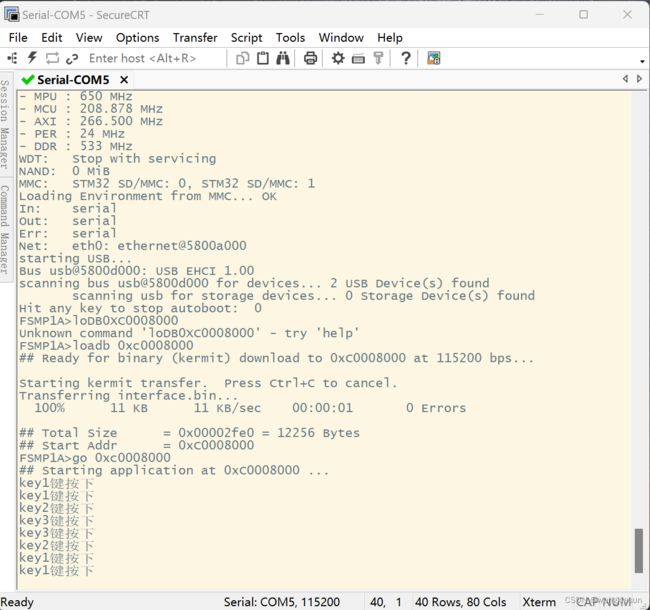Click 'Loading Environment from MMC... OK' line

point(148,196)
